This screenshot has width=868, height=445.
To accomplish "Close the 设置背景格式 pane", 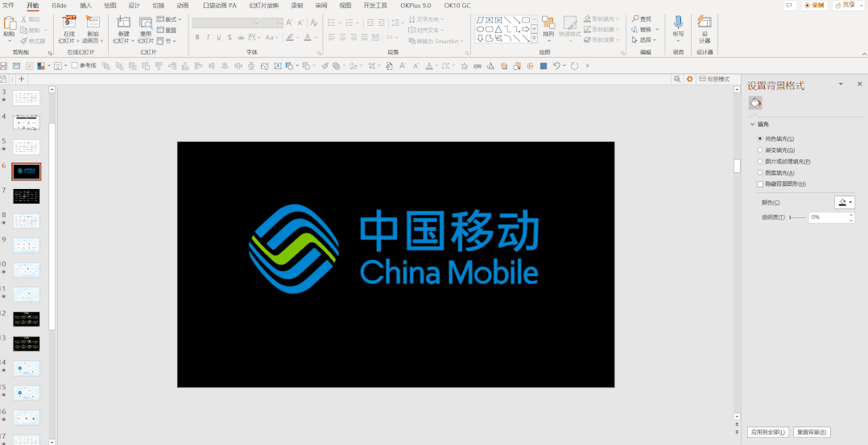I will coord(860,84).
